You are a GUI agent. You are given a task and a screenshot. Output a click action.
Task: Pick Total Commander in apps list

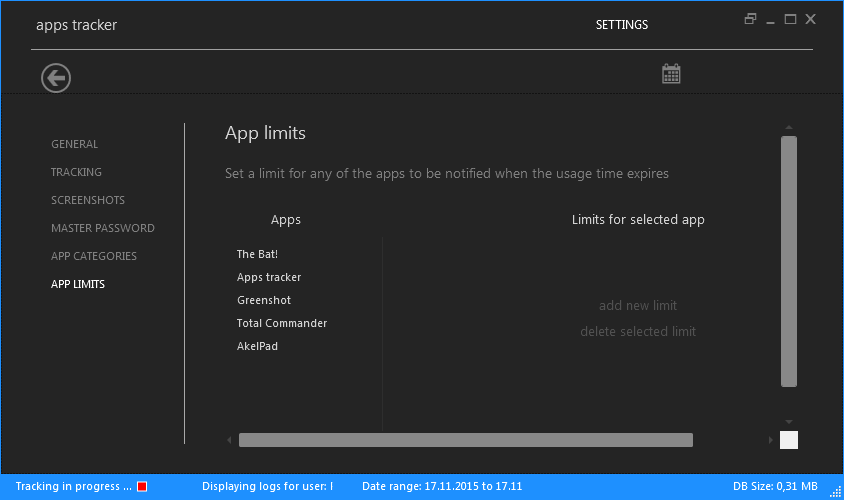coord(282,323)
